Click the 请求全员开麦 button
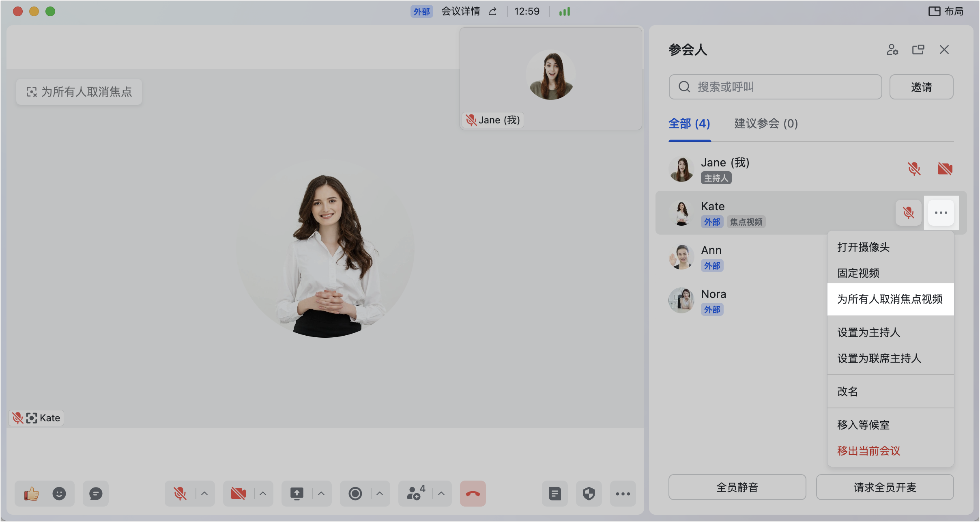 click(885, 487)
